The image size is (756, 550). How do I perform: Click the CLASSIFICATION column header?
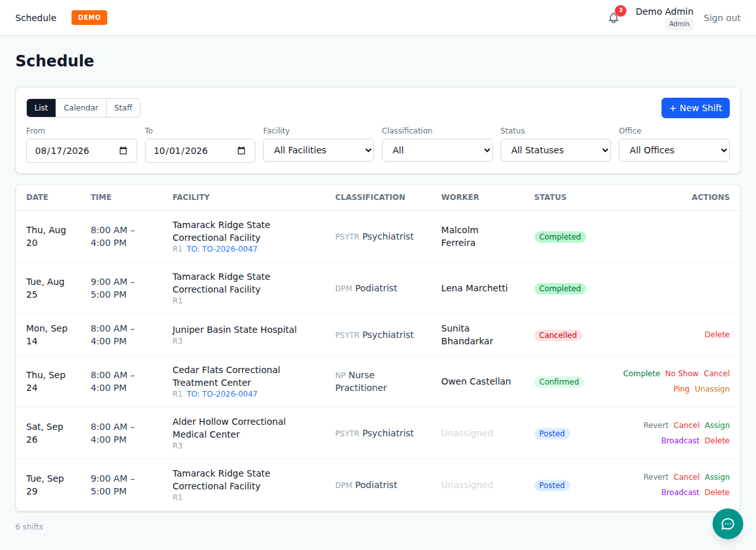370,197
